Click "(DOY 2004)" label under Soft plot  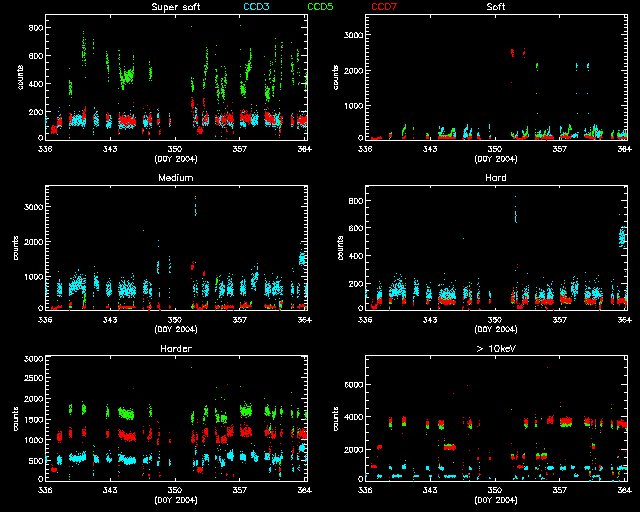496,159
